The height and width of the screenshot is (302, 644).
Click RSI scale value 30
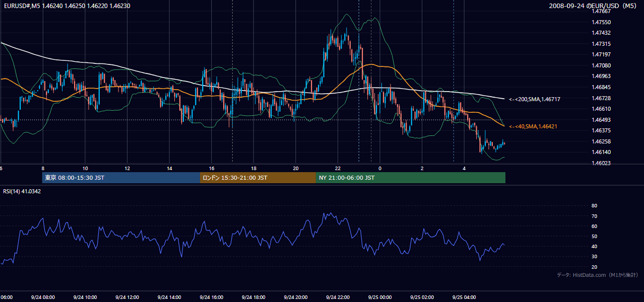[594, 257]
